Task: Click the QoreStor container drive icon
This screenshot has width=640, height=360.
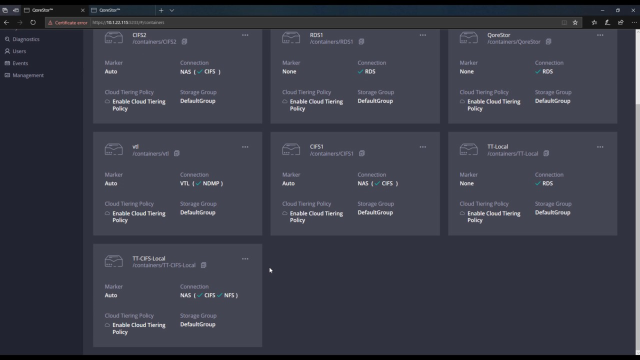Action: 469,38
